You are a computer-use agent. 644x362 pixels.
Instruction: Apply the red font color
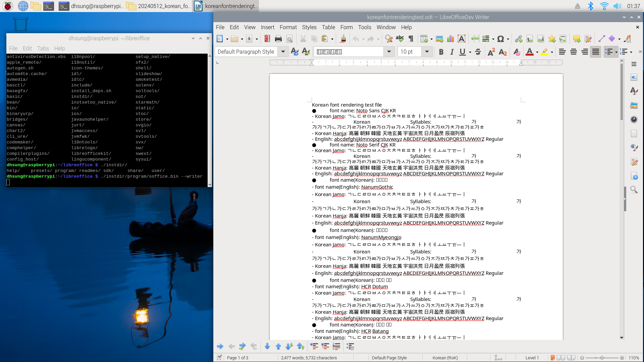coord(530,52)
